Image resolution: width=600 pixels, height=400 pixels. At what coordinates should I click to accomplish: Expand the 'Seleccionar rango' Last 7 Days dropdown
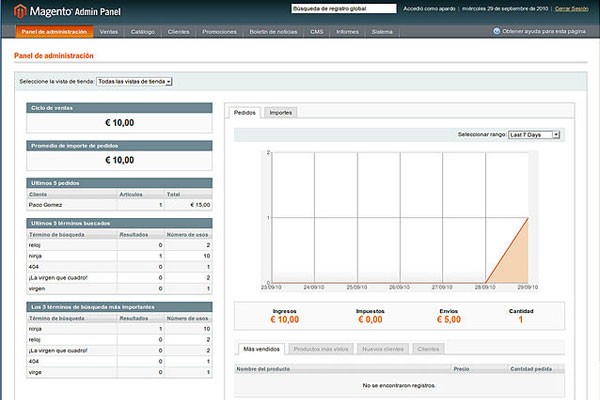534,134
